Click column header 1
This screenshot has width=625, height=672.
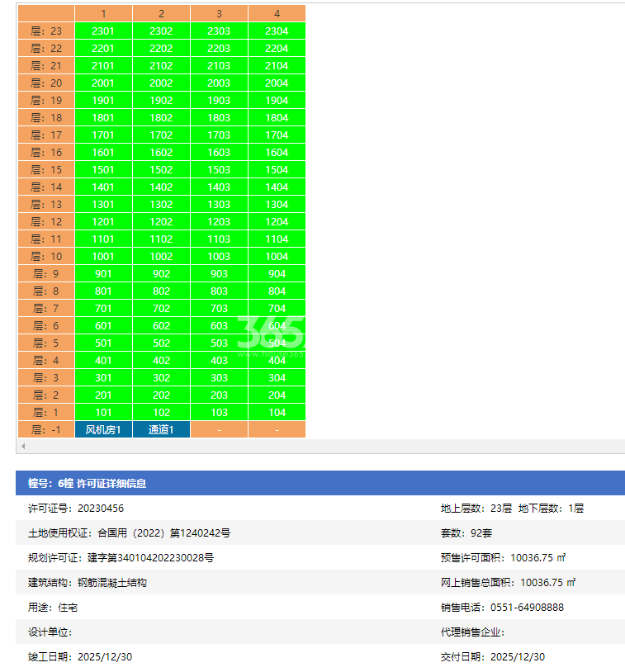(103, 14)
